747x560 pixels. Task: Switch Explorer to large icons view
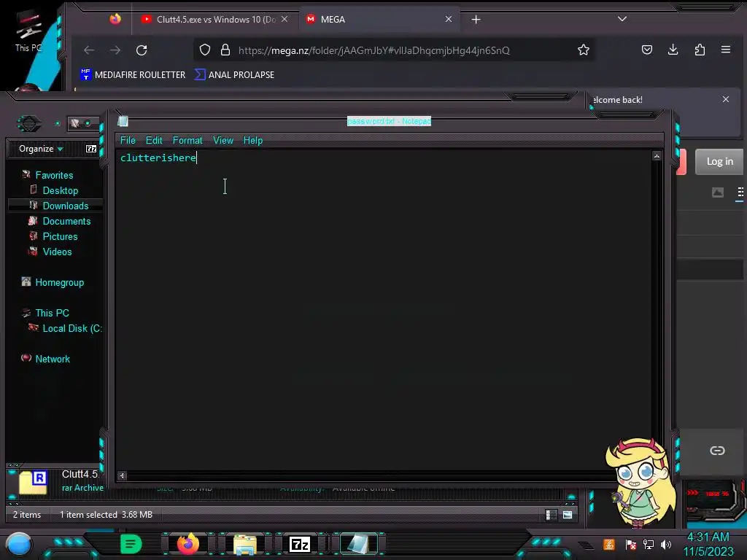pos(568,515)
